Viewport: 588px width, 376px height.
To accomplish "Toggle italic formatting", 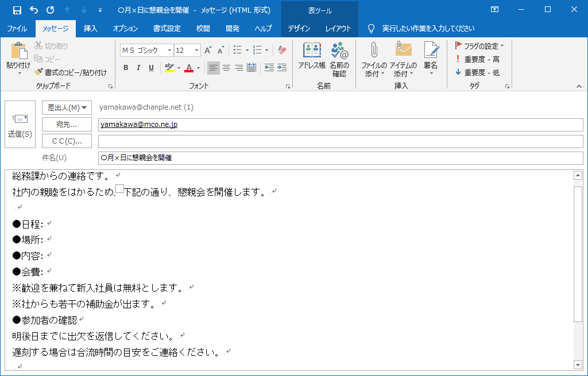I will tap(138, 68).
